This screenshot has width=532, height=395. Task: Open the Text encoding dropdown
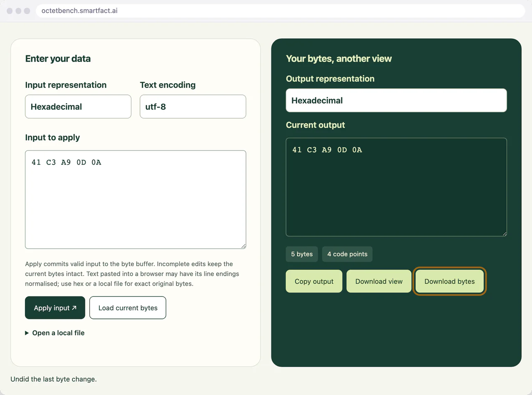click(193, 106)
